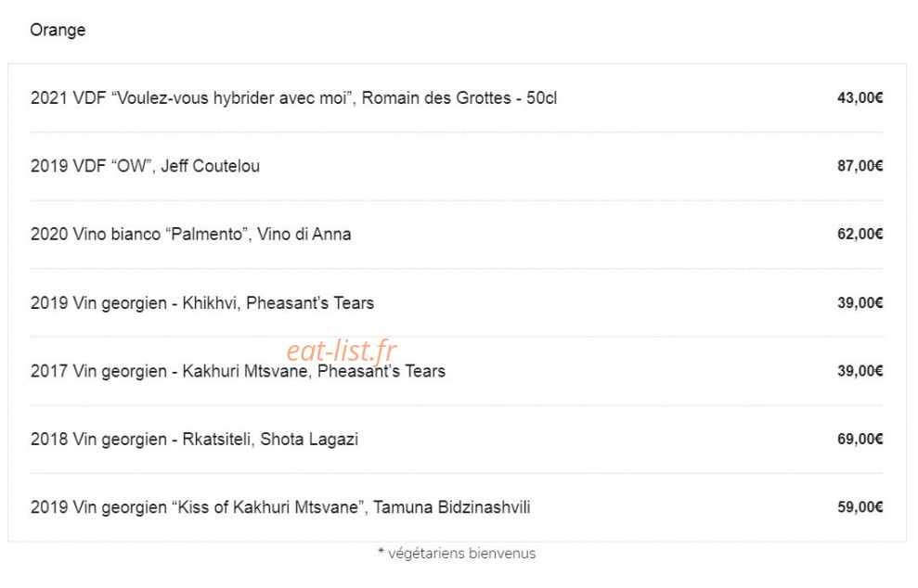Click the 69,00€ price
The image size is (918, 588).
(860, 440)
